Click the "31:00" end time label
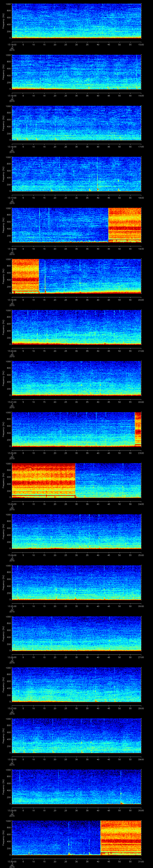 click(x=141, y=861)
